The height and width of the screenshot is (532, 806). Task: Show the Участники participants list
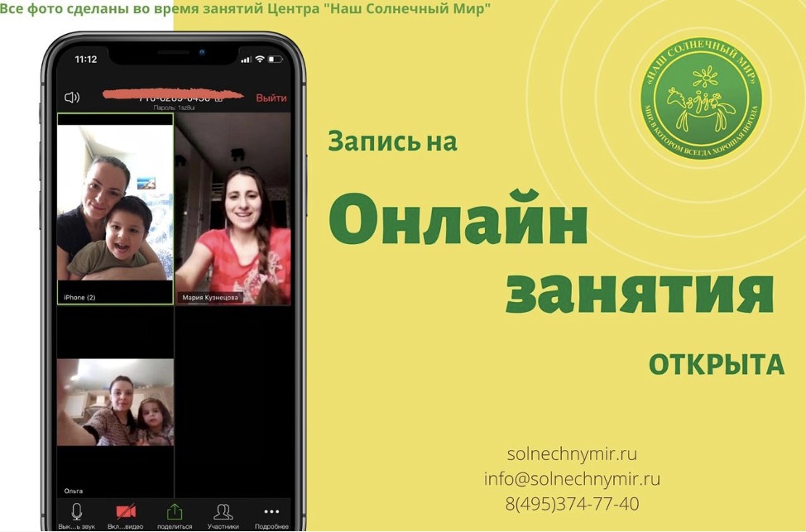[222, 511]
